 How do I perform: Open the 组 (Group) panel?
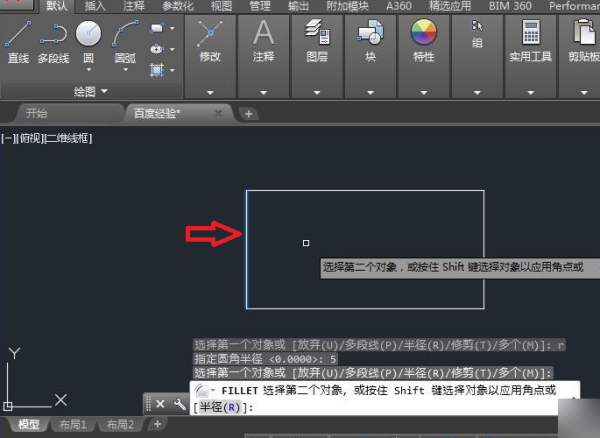pyautogui.click(x=477, y=34)
